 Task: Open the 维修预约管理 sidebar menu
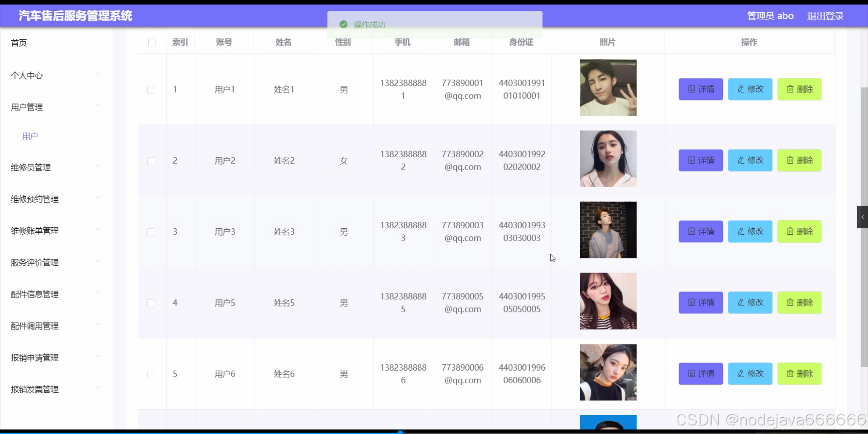(x=57, y=199)
